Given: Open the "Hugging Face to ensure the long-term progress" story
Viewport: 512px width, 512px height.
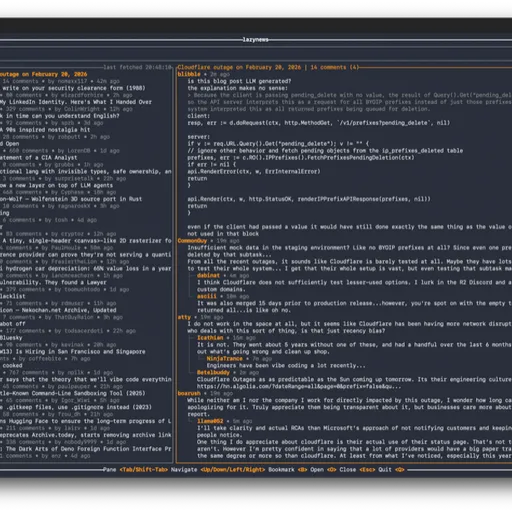Looking at the screenshot, I should coord(86,421).
